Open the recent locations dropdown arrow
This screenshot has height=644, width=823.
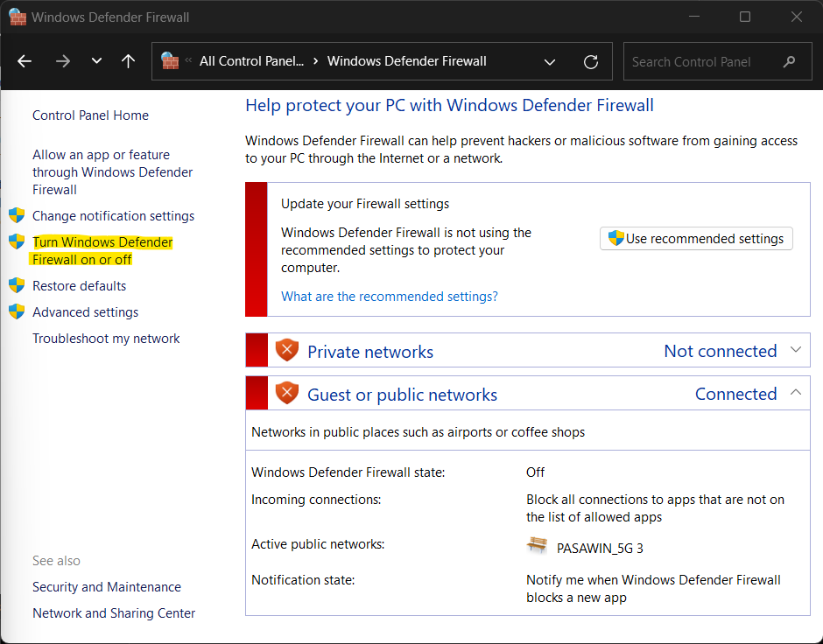pos(96,61)
